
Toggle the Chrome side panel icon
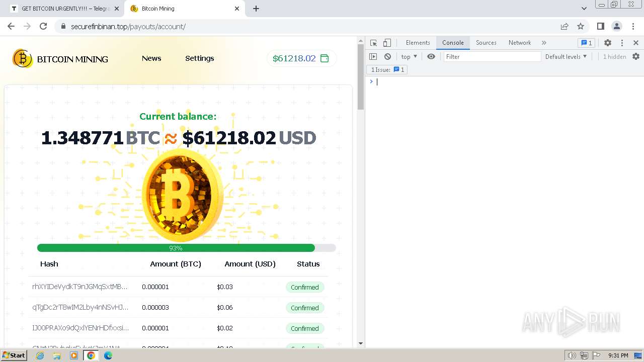[601, 26]
